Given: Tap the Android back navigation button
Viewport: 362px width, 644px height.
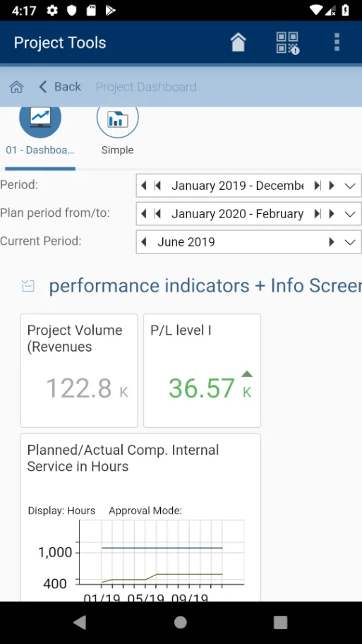Looking at the screenshot, I should (x=80, y=623).
